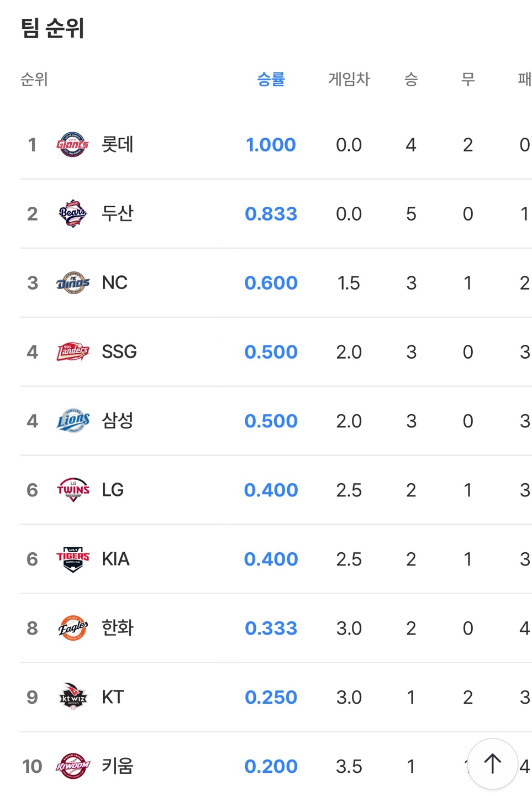Tap the LG Twins team logo

(72, 490)
